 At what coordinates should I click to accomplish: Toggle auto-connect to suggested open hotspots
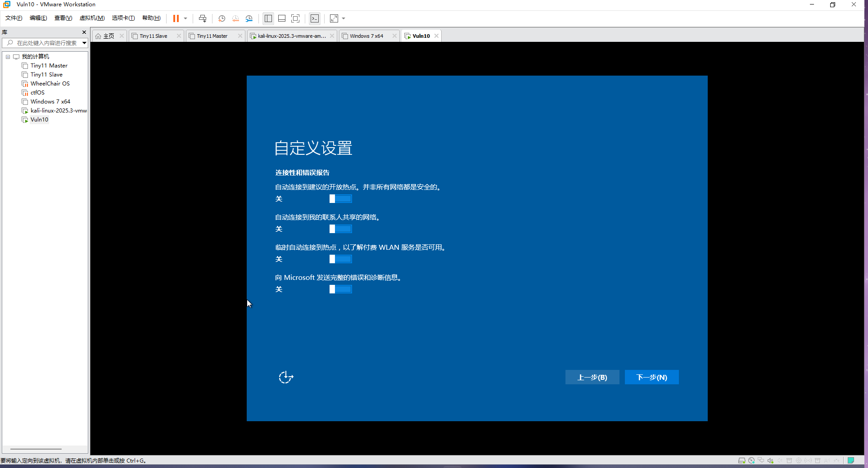coord(340,199)
